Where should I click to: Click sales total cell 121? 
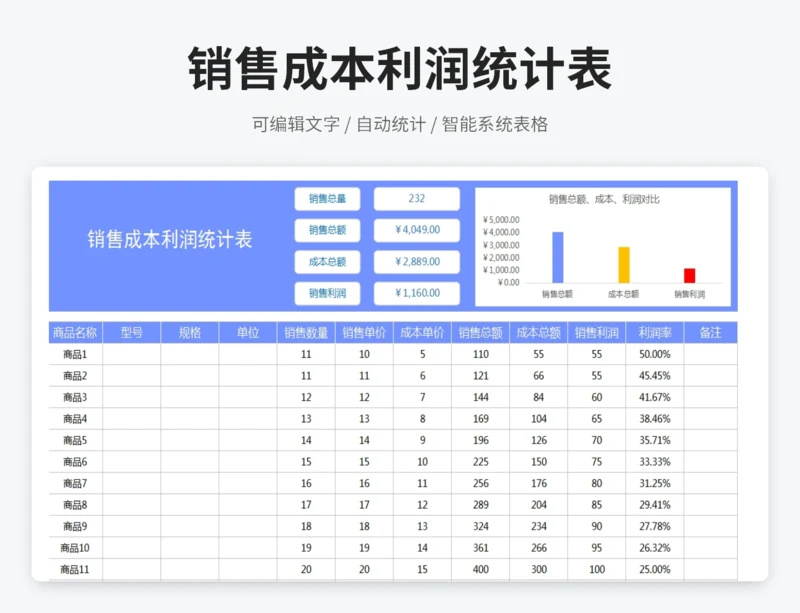click(481, 376)
